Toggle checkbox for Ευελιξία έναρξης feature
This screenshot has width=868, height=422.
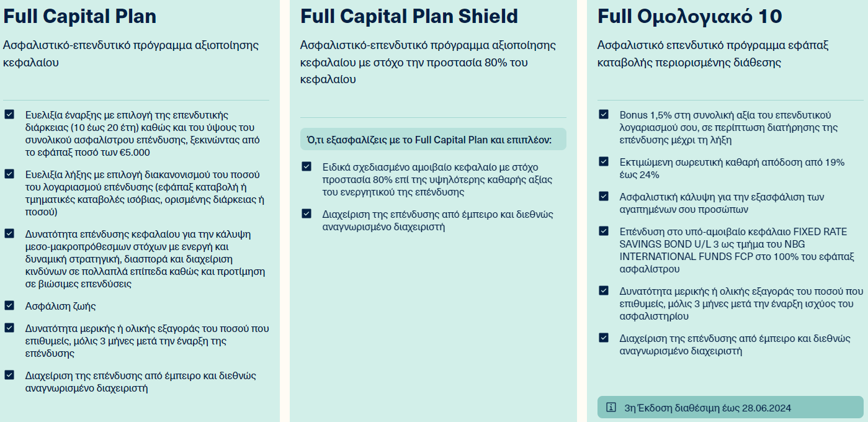tap(9, 114)
